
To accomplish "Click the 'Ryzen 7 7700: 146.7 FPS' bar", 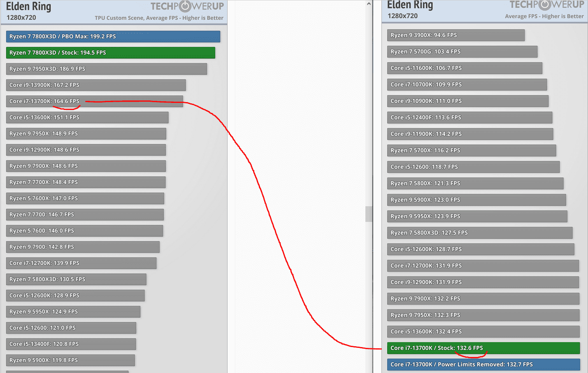I will click(x=85, y=214).
